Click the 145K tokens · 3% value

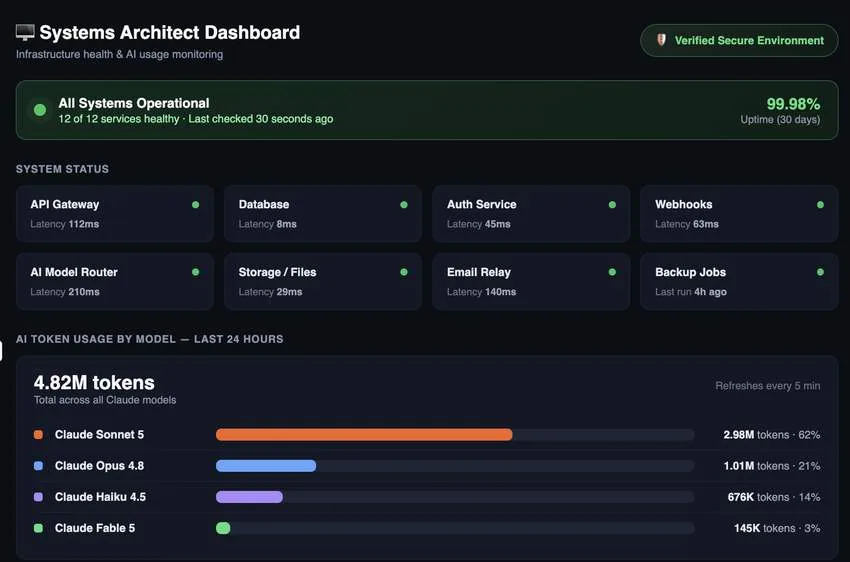[777, 528]
